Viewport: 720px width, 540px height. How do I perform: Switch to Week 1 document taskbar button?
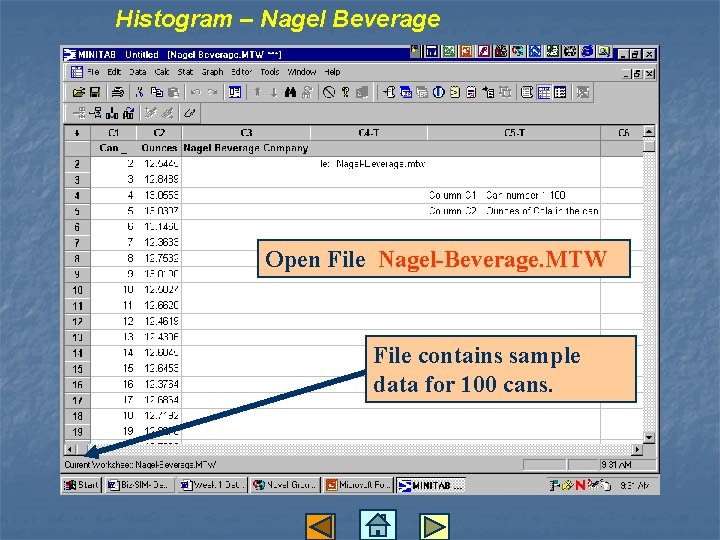(x=213, y=485)
